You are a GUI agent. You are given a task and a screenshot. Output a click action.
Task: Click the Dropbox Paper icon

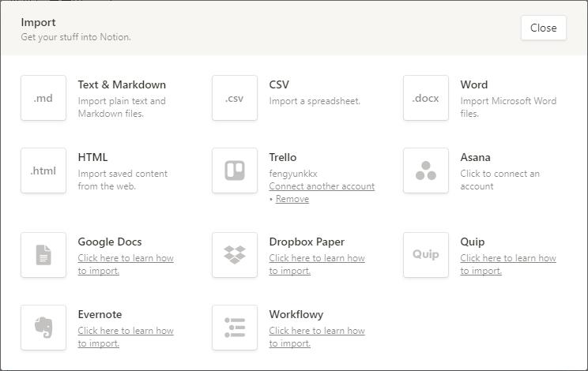click(x=235, y=255)
